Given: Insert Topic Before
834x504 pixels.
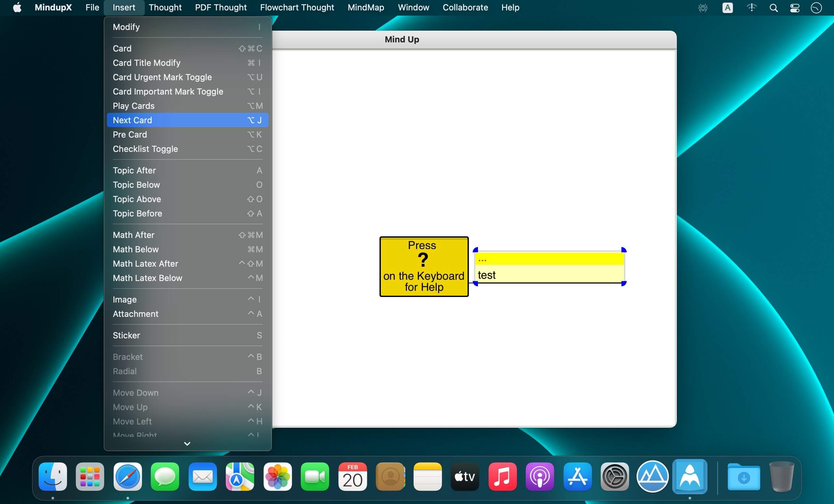Looking at the screenshot, I should pos(187,214).
